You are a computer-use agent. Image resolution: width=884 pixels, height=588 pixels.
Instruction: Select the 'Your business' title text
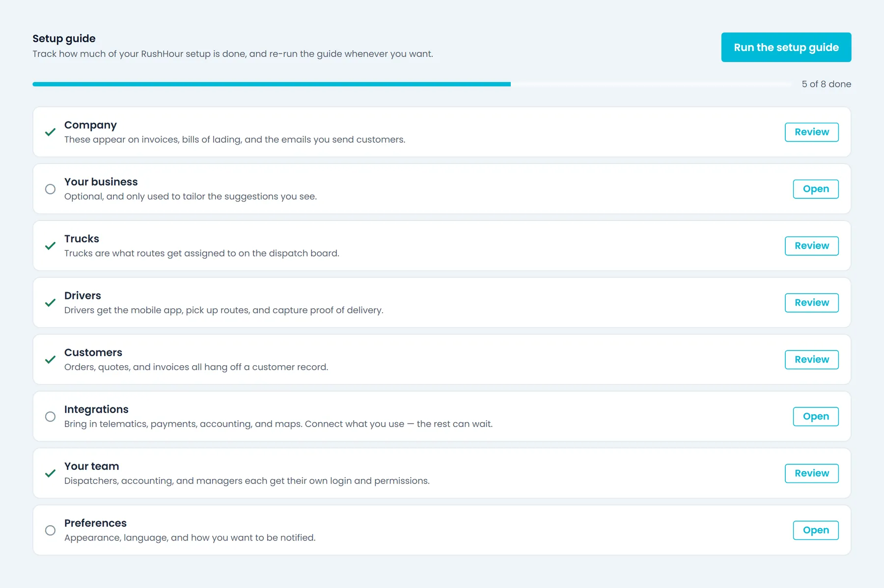click(x=101, y=182)
